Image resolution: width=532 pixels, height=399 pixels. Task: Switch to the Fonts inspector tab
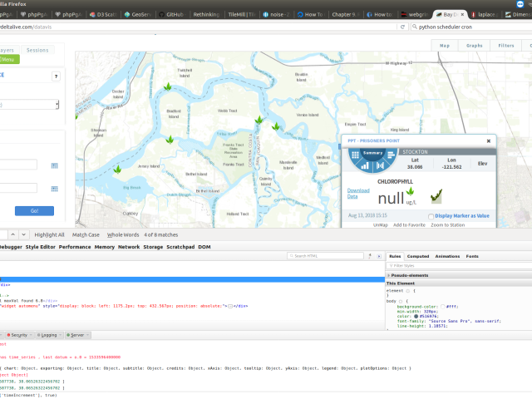tap(472, 256)
